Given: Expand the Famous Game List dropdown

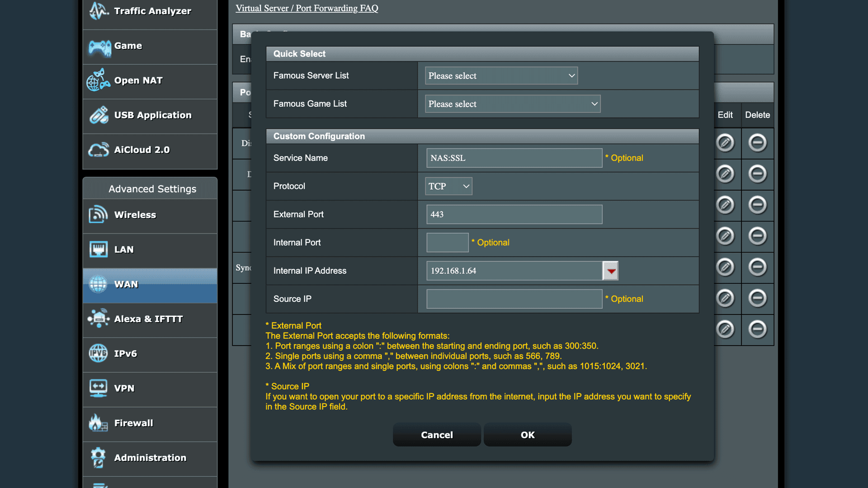Looking at the screenshot, I should point(512,104).
